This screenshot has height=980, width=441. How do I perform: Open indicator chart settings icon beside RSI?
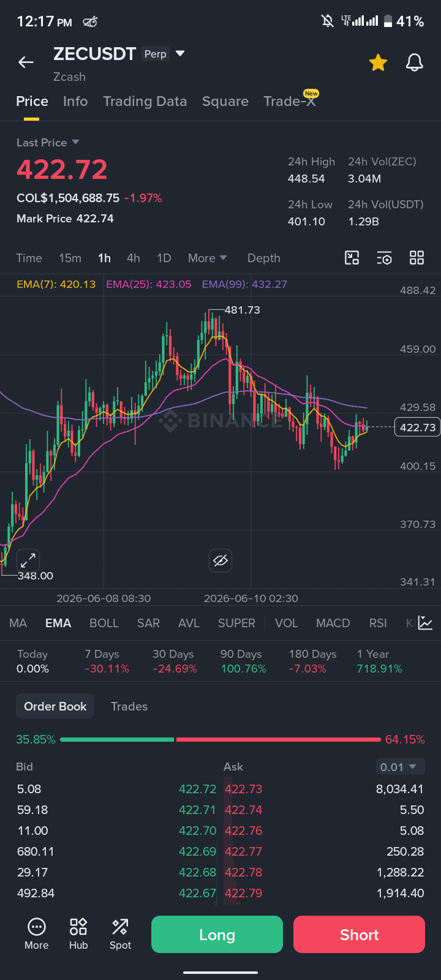426,624
